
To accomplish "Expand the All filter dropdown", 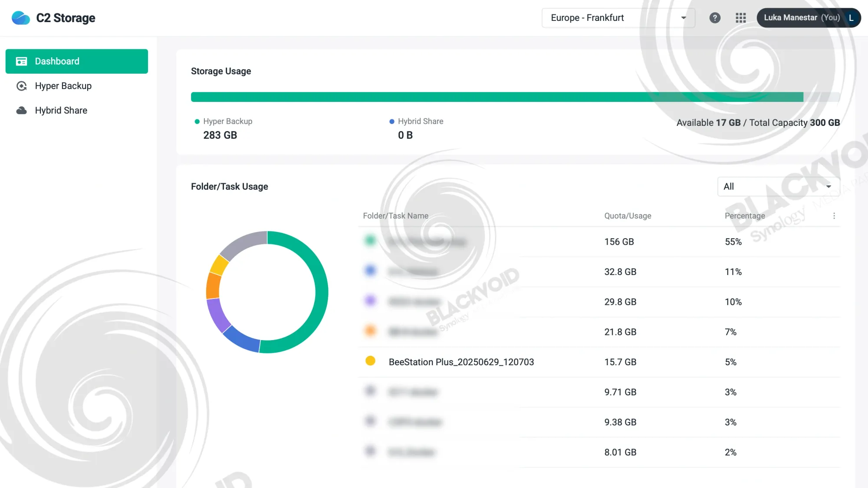I will (x=779, y=187).
